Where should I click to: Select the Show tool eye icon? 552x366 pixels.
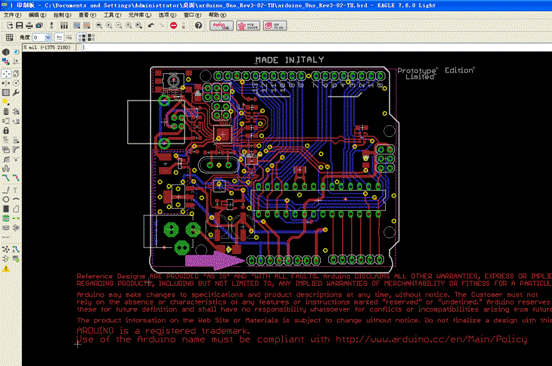tap(16, 52)
